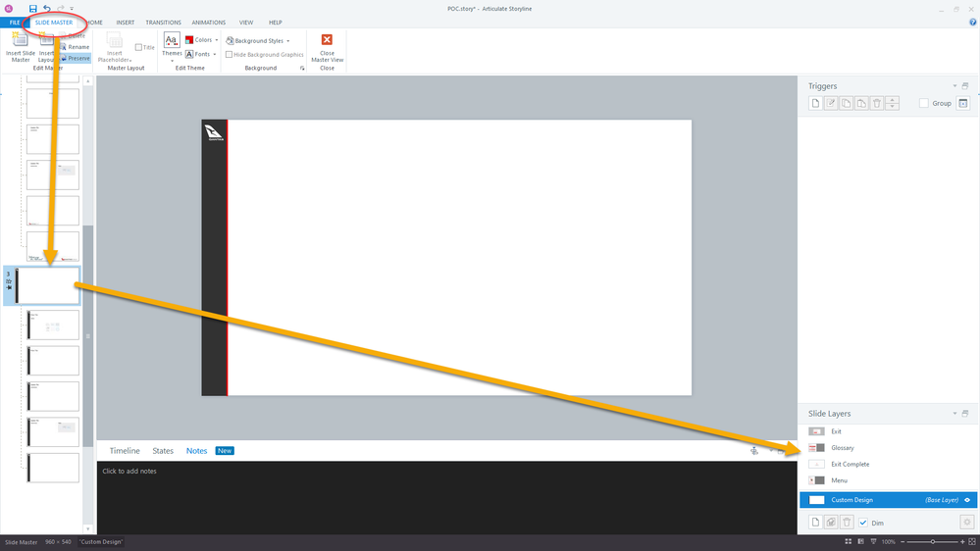Toggle the Title placeholder checkbox
The width and height of the screenshot is (980, 551).
[x=138, y=47]
